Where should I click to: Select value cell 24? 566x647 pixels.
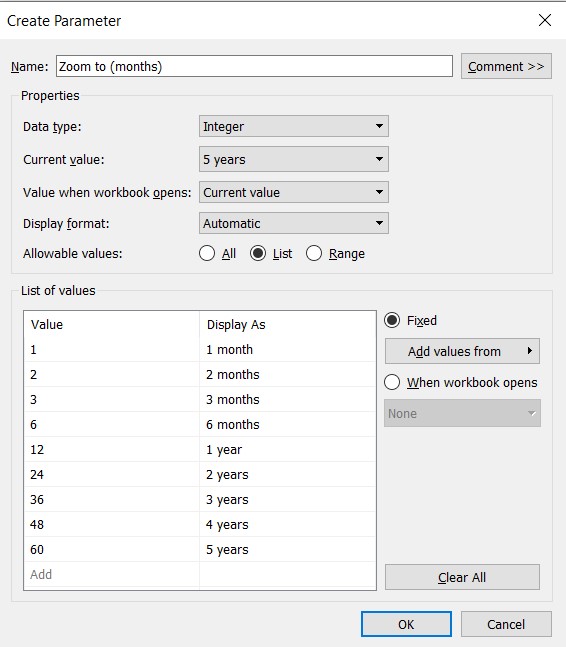click(x=111, y=475)
